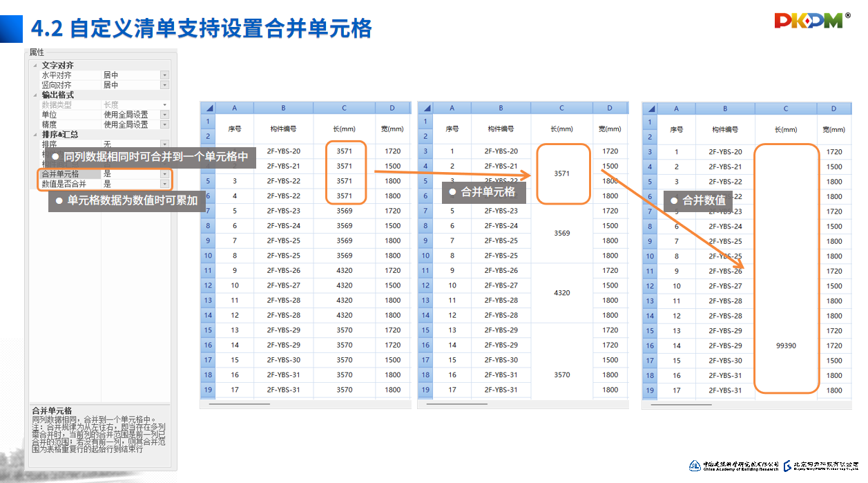
Task: Click the right table's horizontal scrollbar
Action: 682,404
